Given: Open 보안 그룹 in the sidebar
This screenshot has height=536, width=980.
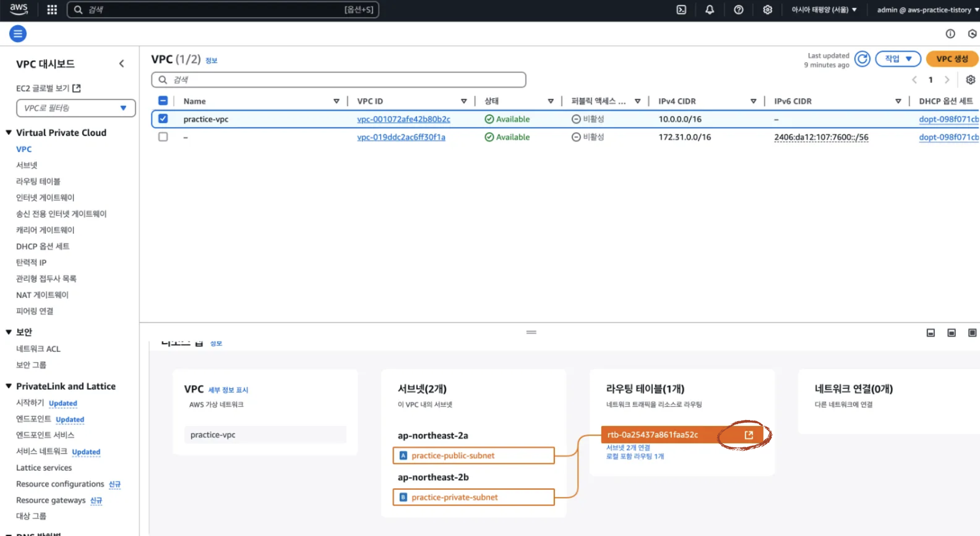Looking at the screenshot, I should 31,365.
